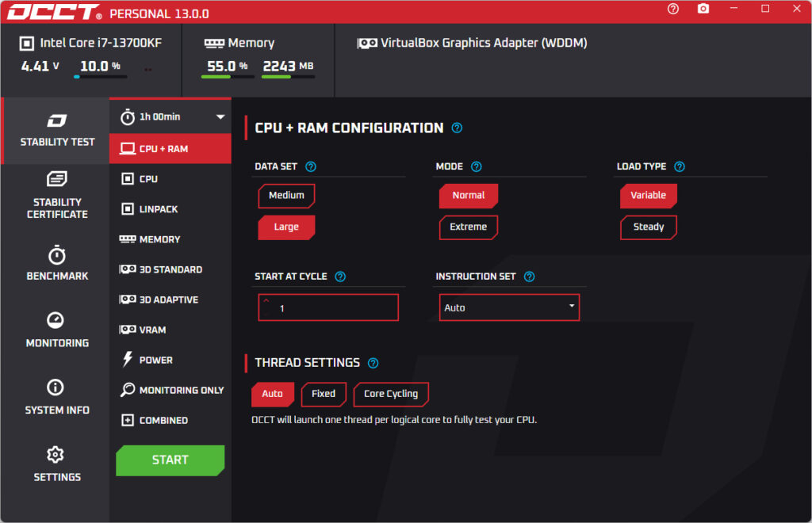Go to the Benchmark section
Screen dimensions: 812x523
tap(57, 263)
